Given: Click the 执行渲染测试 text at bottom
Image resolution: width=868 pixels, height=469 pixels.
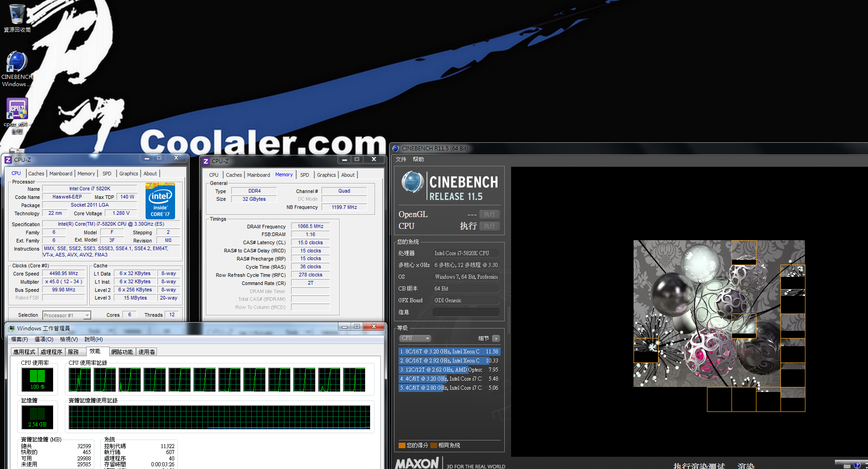Looking at the screenshot, I should pos(699,466).
